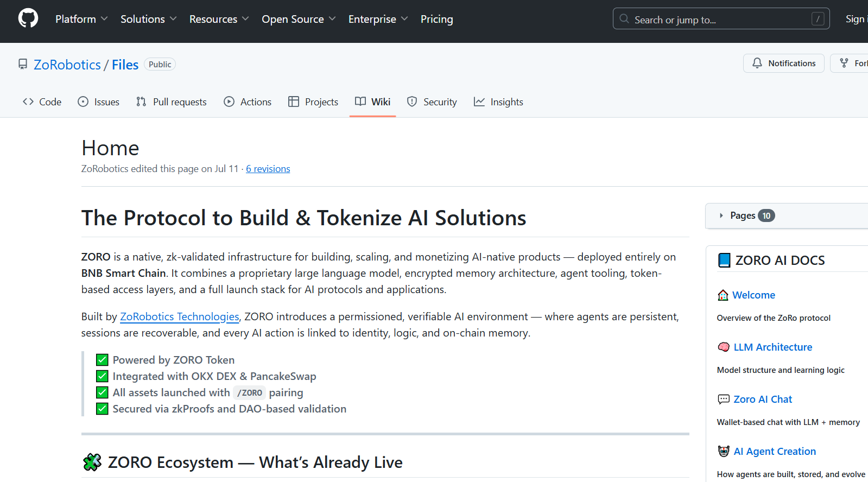Expand the Pages list in sidebar
Screen dimensions: 868x482
coord(743,215)
